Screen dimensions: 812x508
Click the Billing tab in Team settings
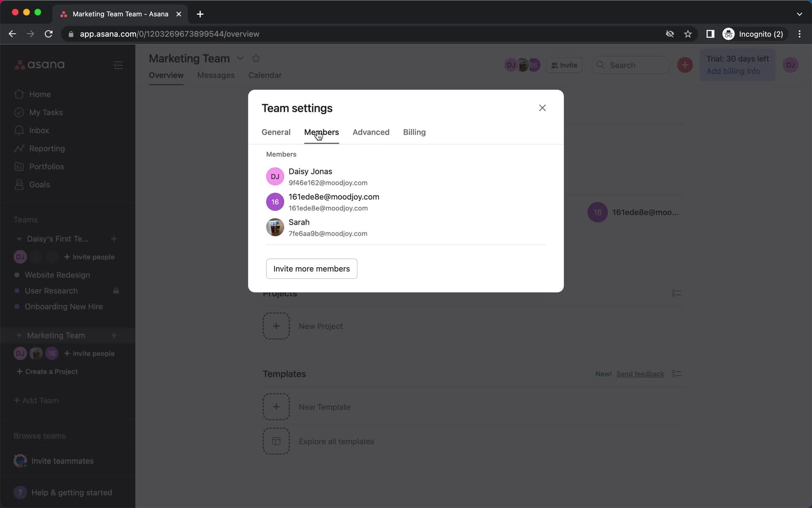414,132
